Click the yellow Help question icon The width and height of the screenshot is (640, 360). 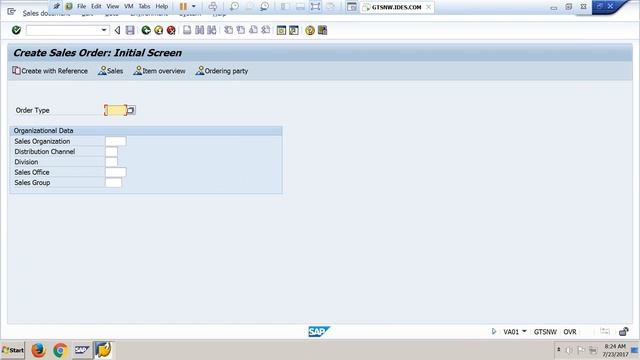(310, 30)
